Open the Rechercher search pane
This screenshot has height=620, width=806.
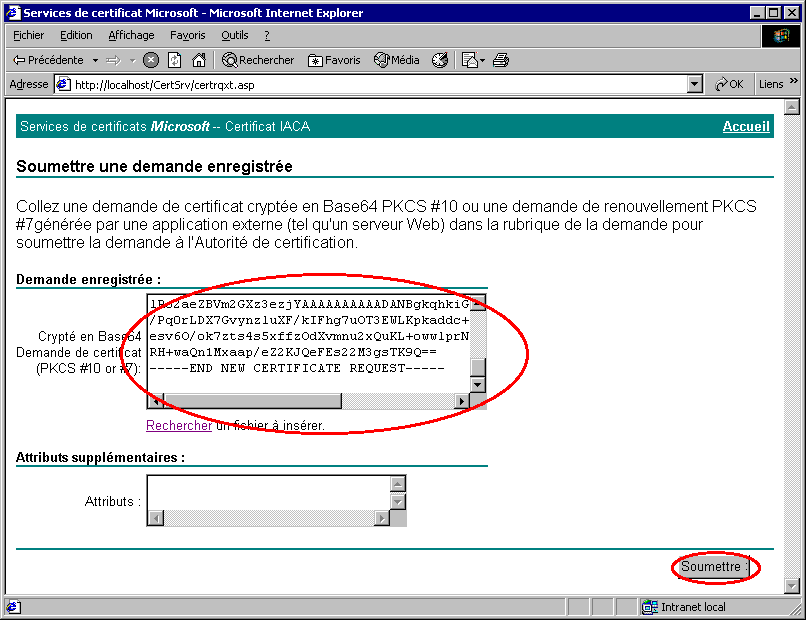(258, 60)
